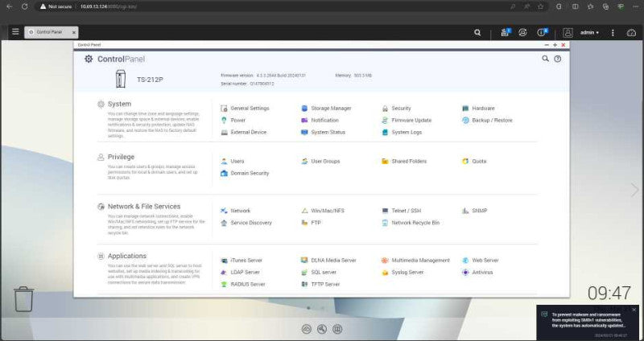Open Quota settings
644x341 pixels.
point(474,162)
